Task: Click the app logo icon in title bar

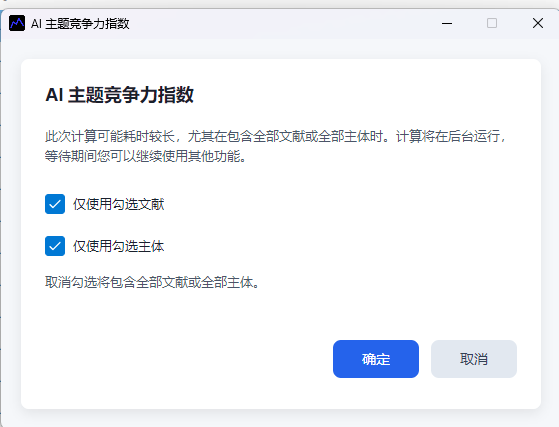Action: coord(17,23)
